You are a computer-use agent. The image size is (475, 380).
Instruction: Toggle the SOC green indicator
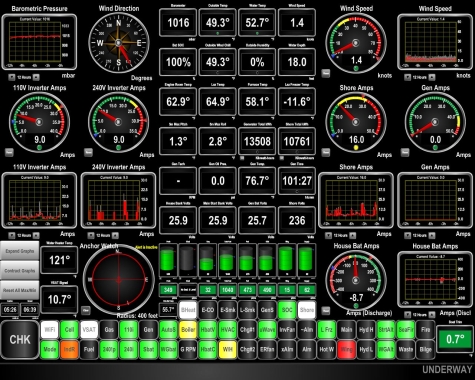click(x=287, y=310)
